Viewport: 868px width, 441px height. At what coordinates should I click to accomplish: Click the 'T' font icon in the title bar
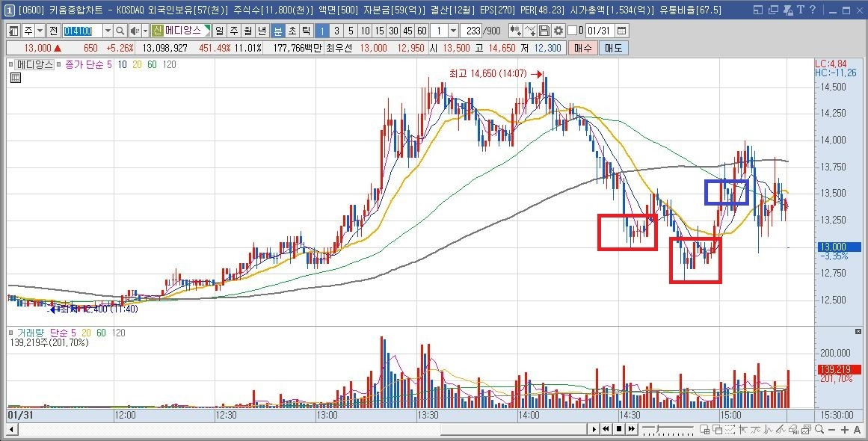pyautogui.click(x=801, y=10)
